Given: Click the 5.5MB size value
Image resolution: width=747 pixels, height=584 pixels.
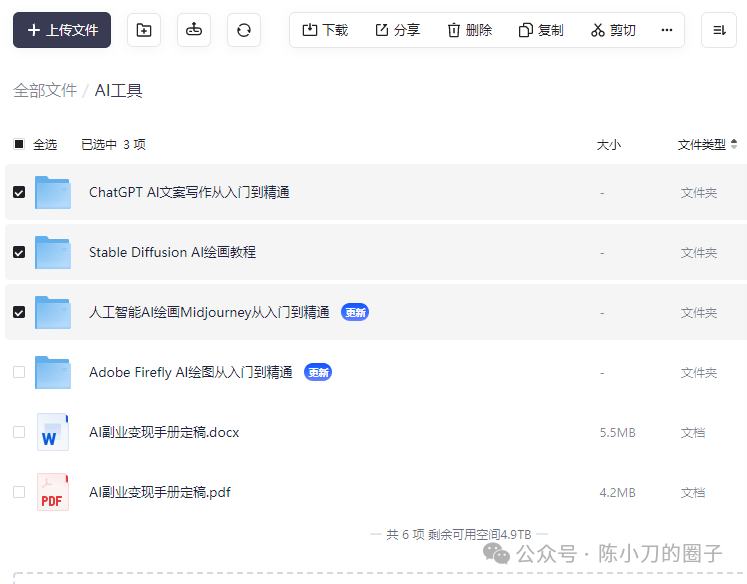Looking at the screenshot, I should 617,433.
